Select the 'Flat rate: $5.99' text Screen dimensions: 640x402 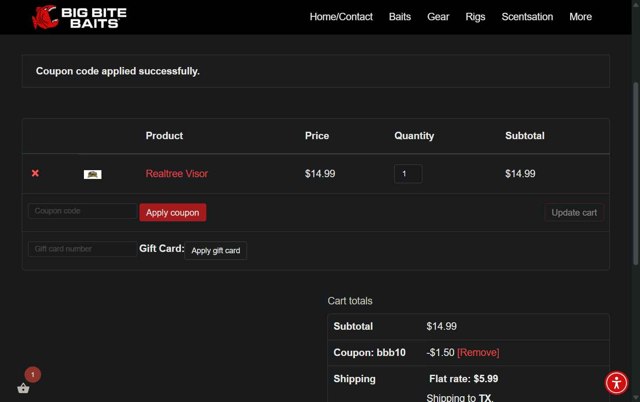tap(463, 379)
